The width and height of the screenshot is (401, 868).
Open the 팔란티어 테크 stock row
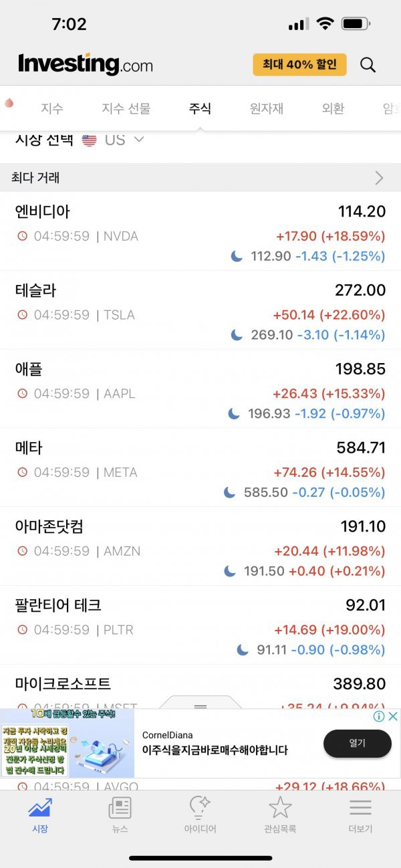click(x=200, y=625)
